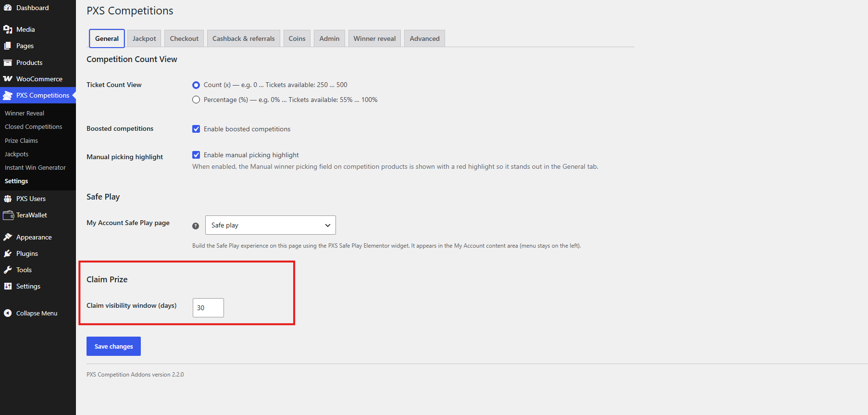868x415 pixels.
Task: Click the Pages icon in sidebar
Action: click(x=8, y=46)
